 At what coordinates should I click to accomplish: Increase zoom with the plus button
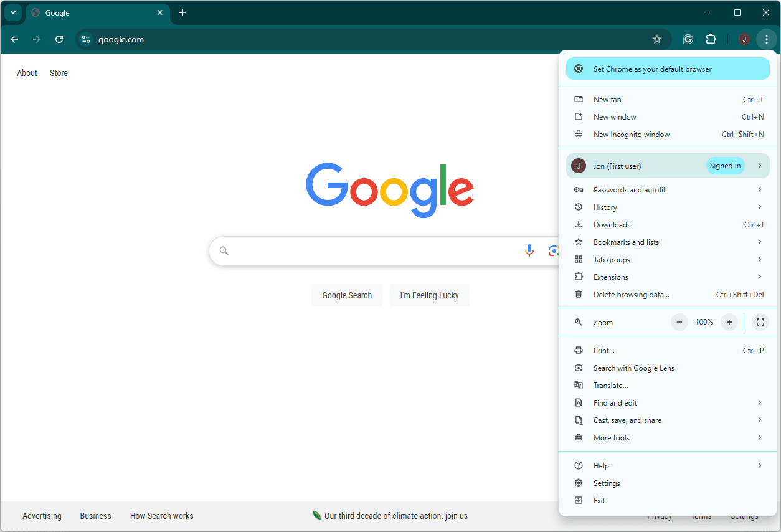[729, 322]
